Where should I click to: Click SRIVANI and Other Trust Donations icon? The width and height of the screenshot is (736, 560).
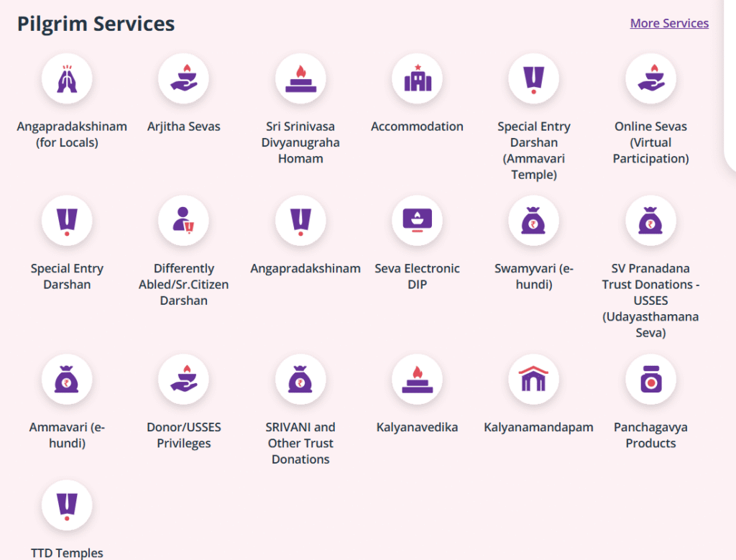coord(300,380)
